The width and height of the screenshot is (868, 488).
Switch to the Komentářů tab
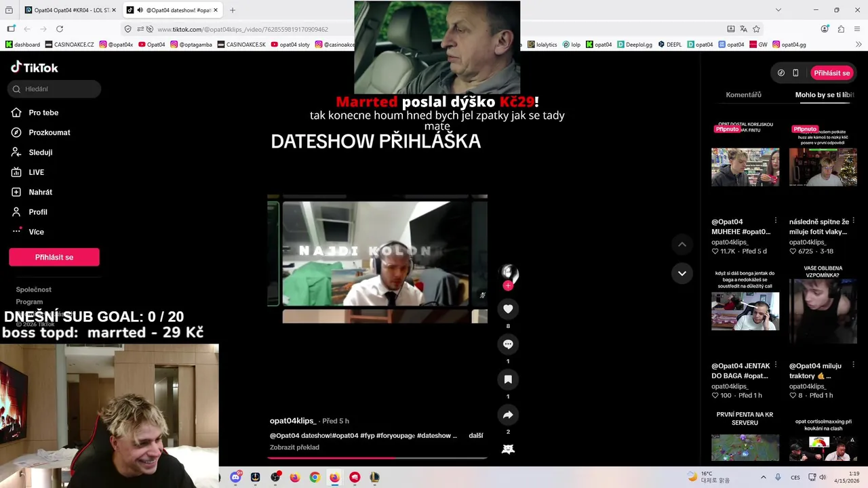click(743, 95)
